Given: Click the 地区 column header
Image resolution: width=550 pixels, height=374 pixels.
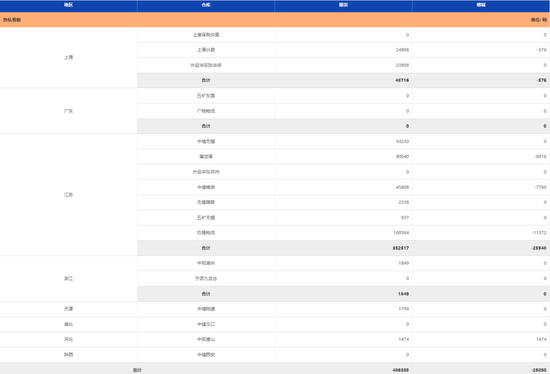Looking at the screenshot, I should click(68, 5).
